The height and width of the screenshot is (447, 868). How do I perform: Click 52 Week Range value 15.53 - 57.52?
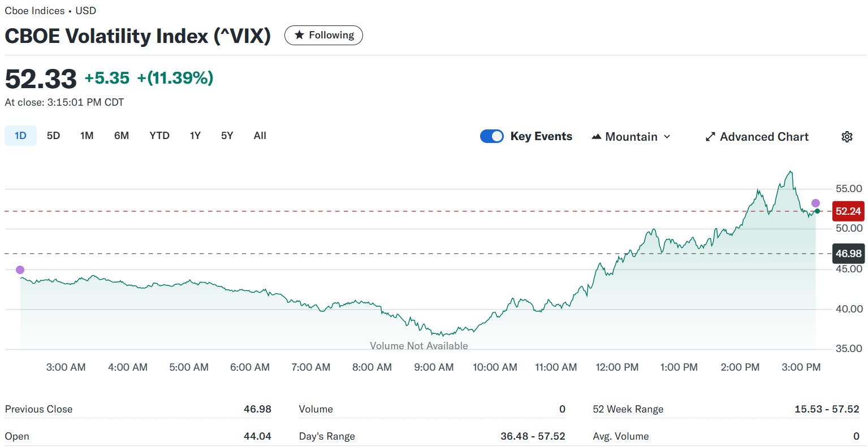tap(827, 409)
